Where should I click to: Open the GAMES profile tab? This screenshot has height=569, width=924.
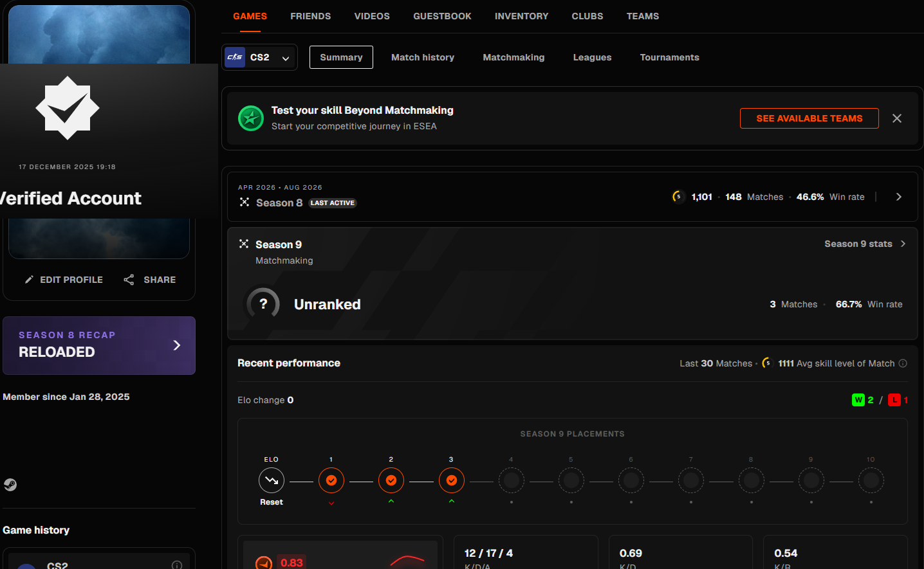pos(250,16)
